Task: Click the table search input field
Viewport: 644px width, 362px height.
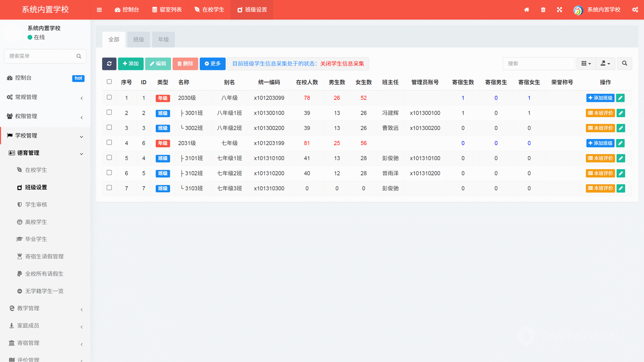Action: [x=539, y=64]
